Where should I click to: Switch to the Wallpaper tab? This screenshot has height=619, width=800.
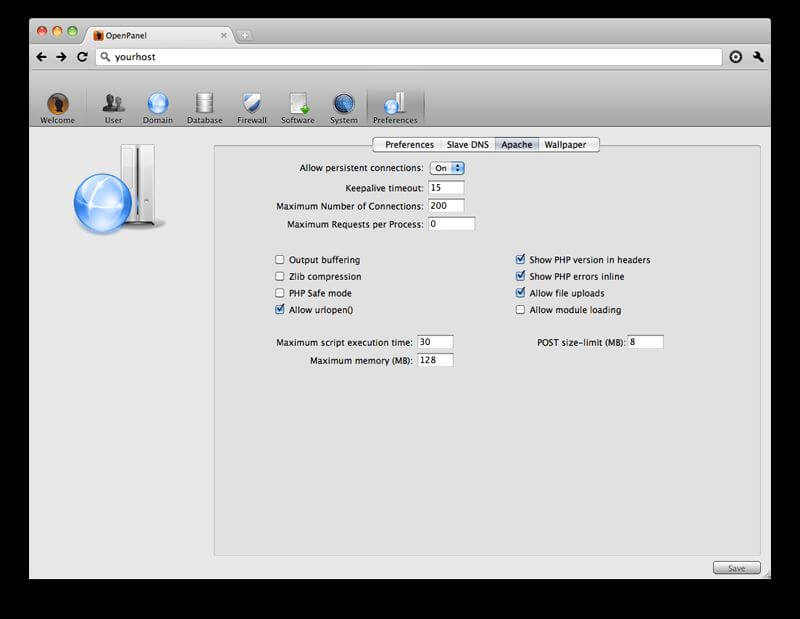pos(565,145)
